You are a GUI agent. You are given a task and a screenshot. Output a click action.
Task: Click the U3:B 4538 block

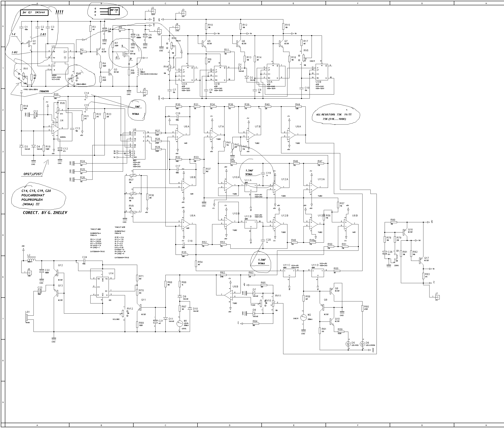click(322, 72)
